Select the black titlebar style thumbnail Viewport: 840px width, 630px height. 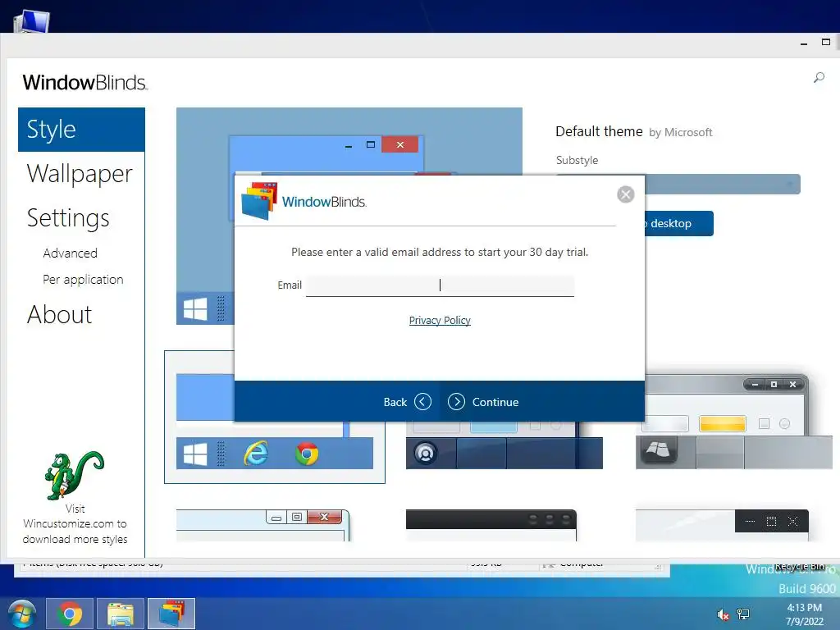[491, 525]
